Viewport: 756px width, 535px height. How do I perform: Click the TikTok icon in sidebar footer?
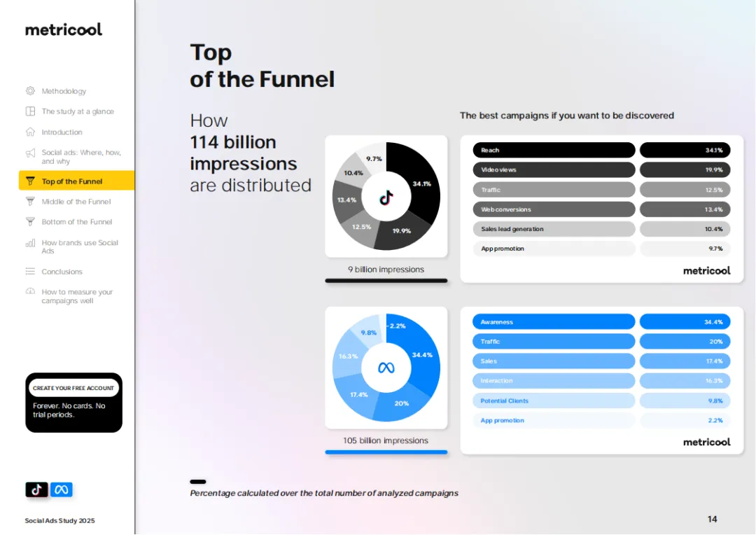(x=36, y=489)
